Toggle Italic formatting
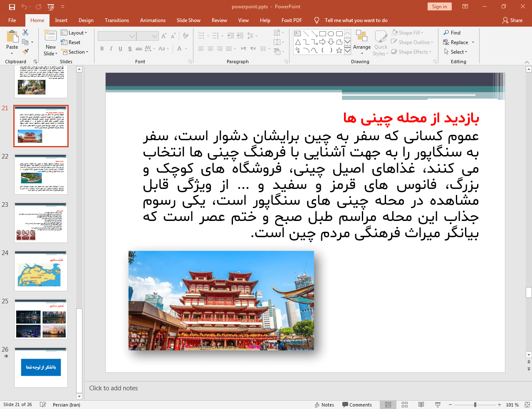 tap(111, 49)
